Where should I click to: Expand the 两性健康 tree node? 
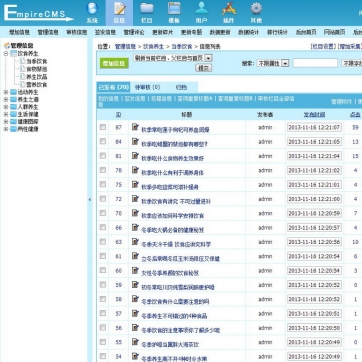[6, 129]
